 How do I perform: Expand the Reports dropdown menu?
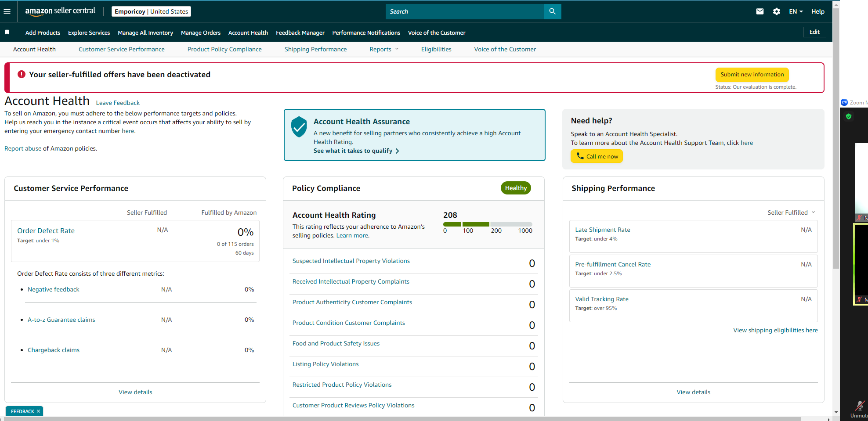pyautogui.click(x=384, y=49)
